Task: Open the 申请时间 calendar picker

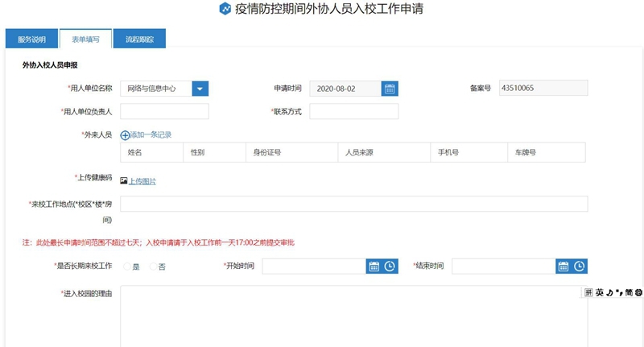Action: (390, 89)
